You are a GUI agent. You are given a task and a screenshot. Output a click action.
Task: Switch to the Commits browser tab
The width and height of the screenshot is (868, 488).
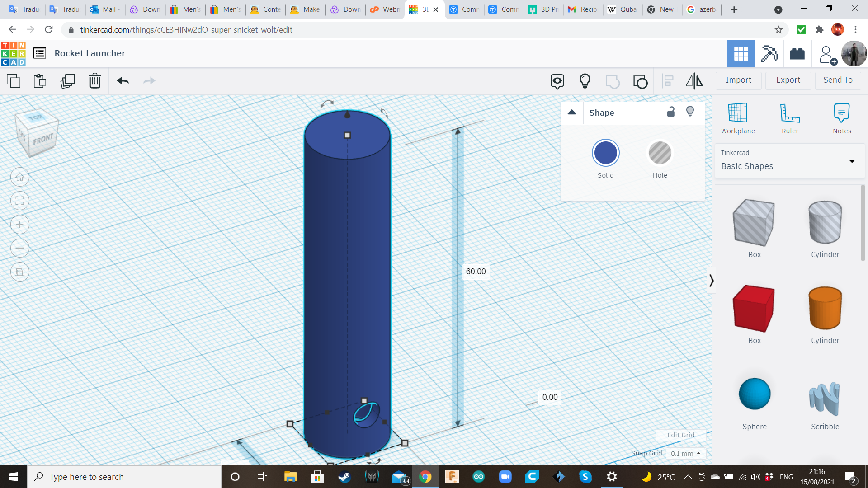click(x=464, y=9)
